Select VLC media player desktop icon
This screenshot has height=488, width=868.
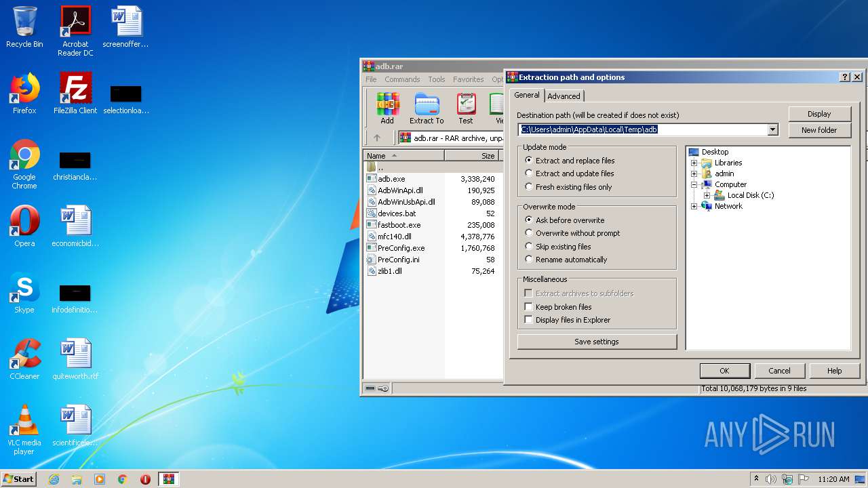pos(24,430)
